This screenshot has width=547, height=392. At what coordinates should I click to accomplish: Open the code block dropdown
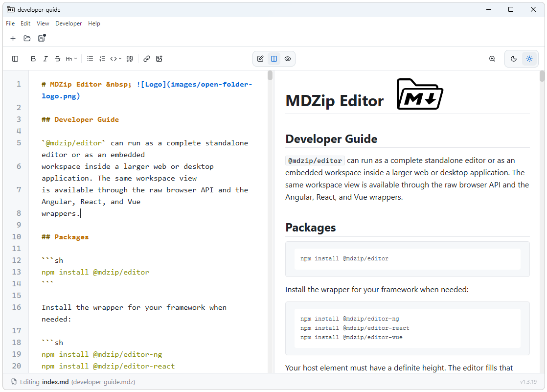[x=116, y=59]
